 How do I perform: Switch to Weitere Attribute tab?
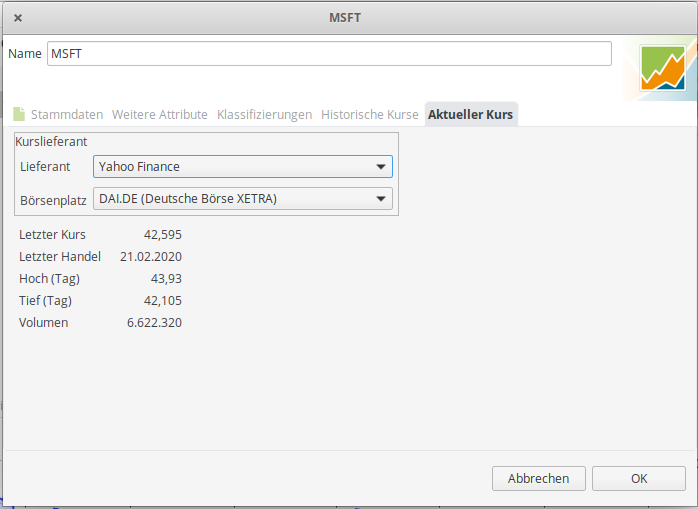coord(160,114)
